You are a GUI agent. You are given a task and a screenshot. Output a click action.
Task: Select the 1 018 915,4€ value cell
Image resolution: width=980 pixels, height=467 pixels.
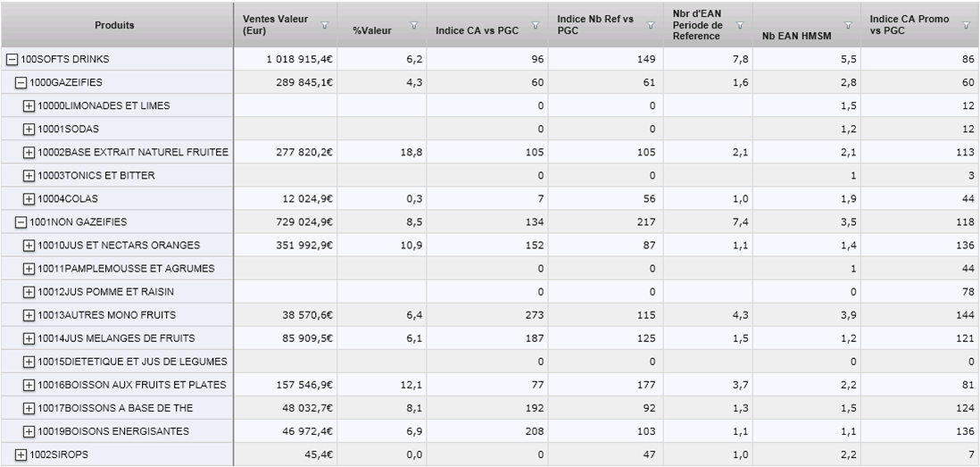tap(286, 60)
